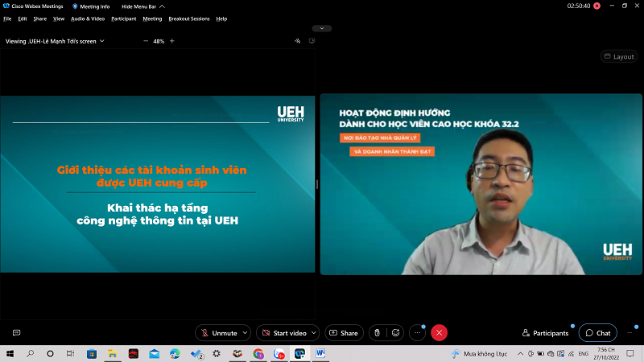Viewport: 644px width, 362px height.
Task: Open the Participants panel
Action: (x=546, y=333)
